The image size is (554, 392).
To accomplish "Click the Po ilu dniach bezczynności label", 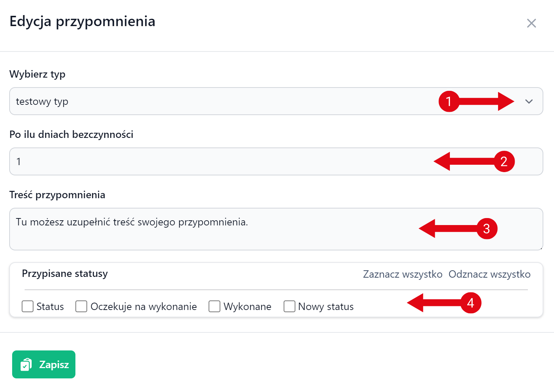I will coord(71,135).
